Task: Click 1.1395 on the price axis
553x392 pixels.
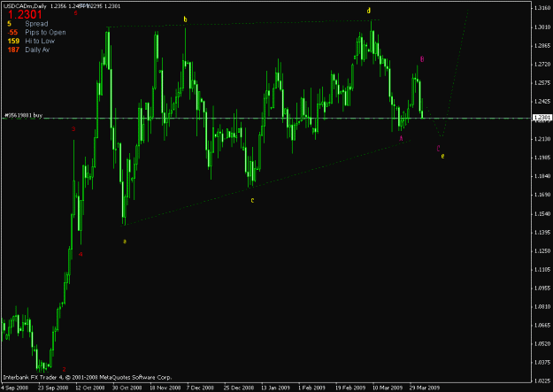Action: [x=542, y=233]
